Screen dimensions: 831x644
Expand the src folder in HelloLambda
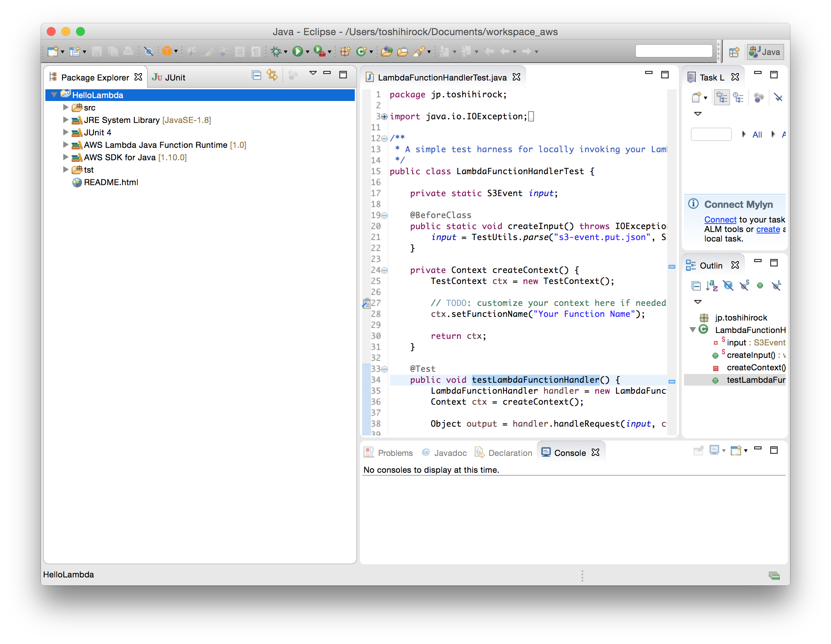(65, 108)
